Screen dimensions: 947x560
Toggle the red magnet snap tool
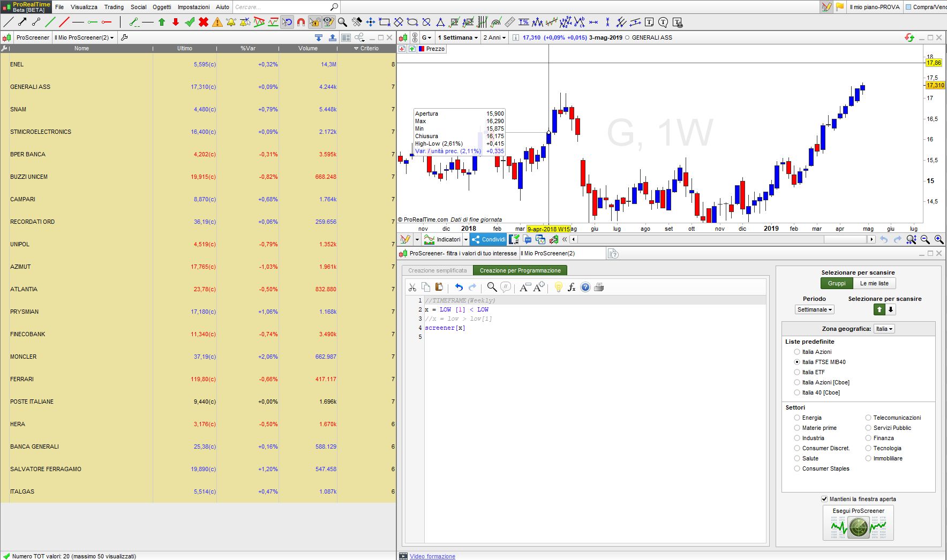[x=301, y=22]
